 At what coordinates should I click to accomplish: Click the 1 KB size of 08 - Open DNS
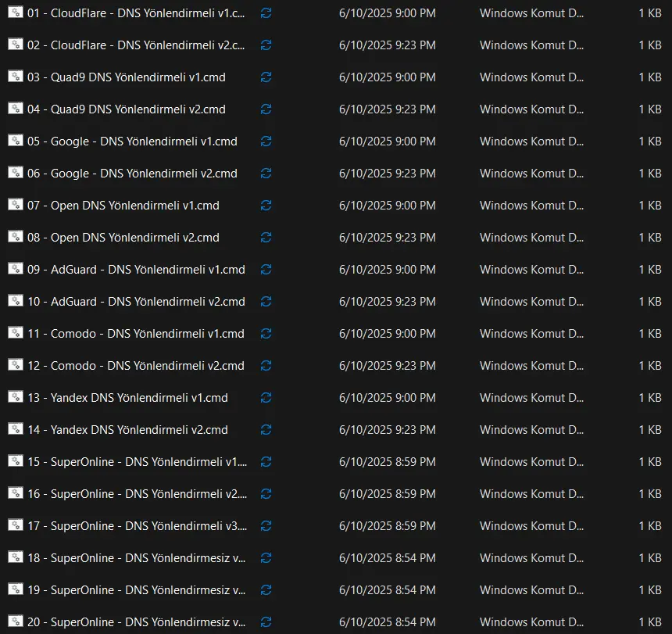[650, 238]
